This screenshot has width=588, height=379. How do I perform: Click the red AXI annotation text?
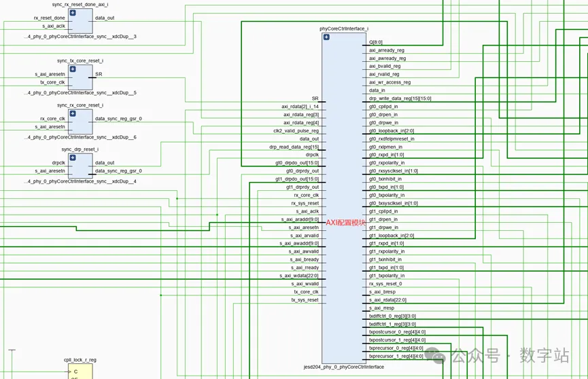click(x=346, y=222)
